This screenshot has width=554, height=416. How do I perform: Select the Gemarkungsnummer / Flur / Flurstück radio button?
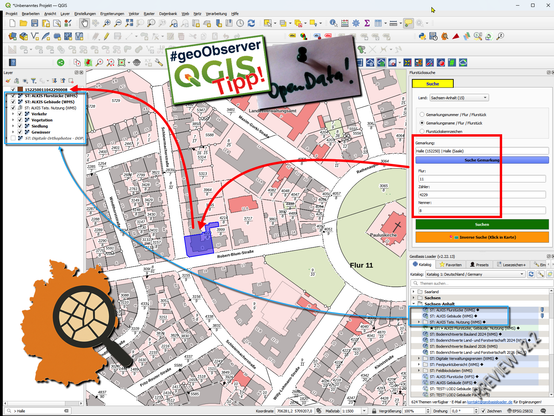422,115
